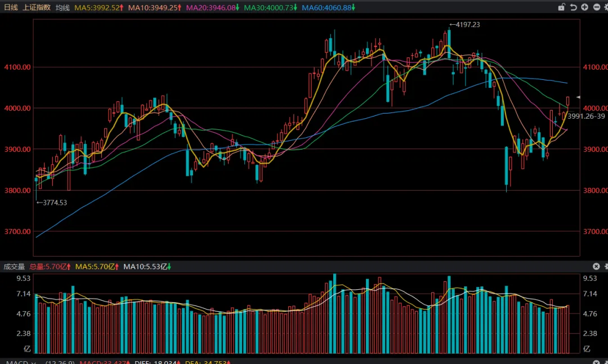Click the volume MA5:5.70亿 label

coord(97,266)
